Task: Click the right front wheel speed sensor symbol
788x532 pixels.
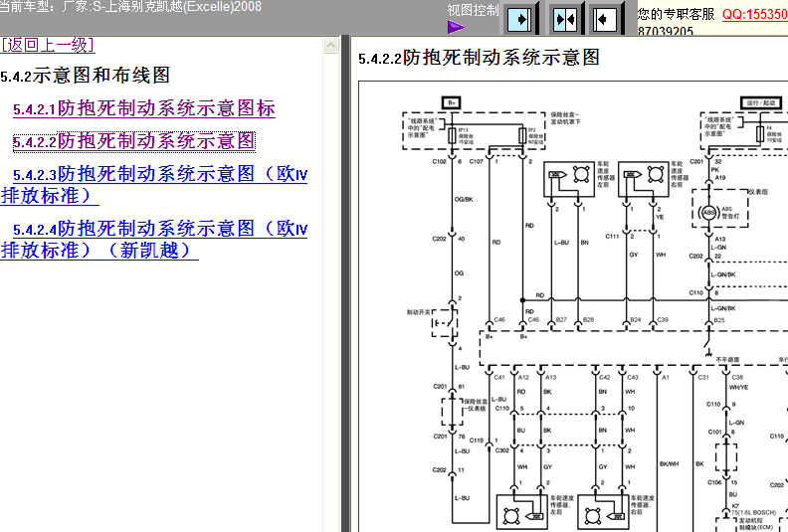Action: 644,178
